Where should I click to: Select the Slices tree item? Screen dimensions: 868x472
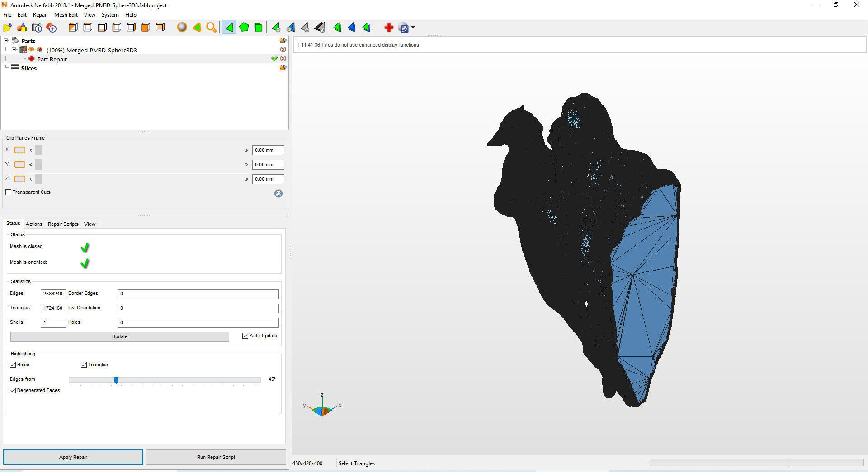tap(28, 68)
